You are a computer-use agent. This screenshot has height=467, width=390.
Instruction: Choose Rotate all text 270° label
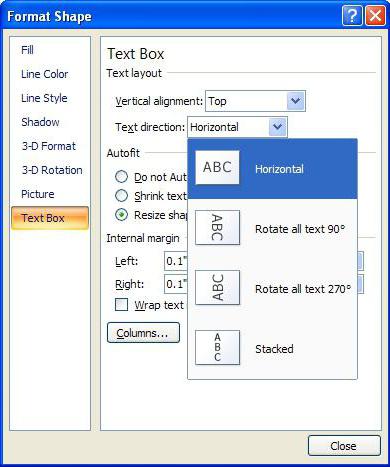[x=303, y=289]
